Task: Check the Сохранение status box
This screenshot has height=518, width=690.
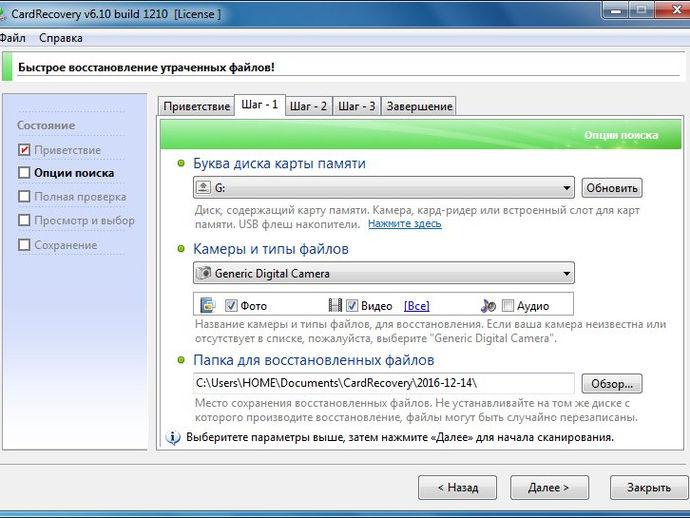Action: 24,245
